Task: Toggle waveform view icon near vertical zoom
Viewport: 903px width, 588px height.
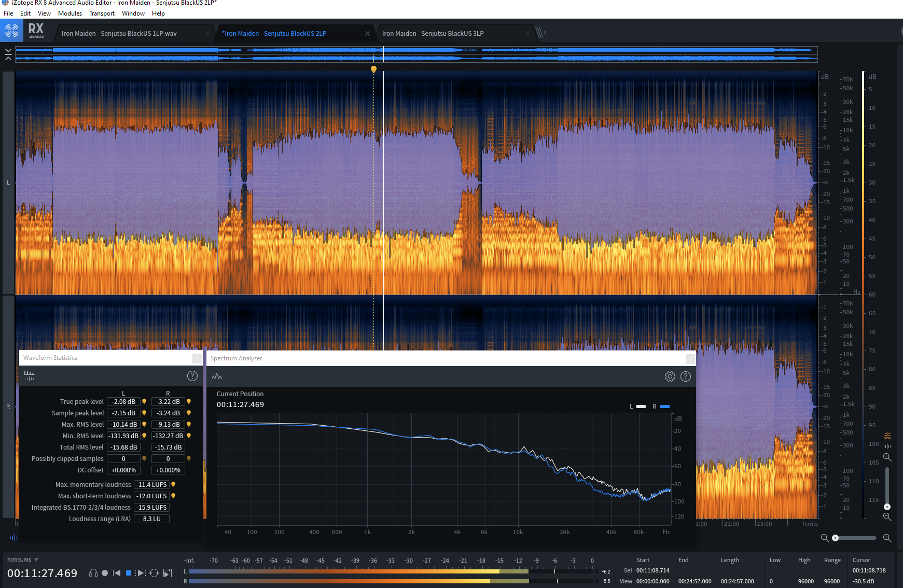Action: click(x=887, y=446)
